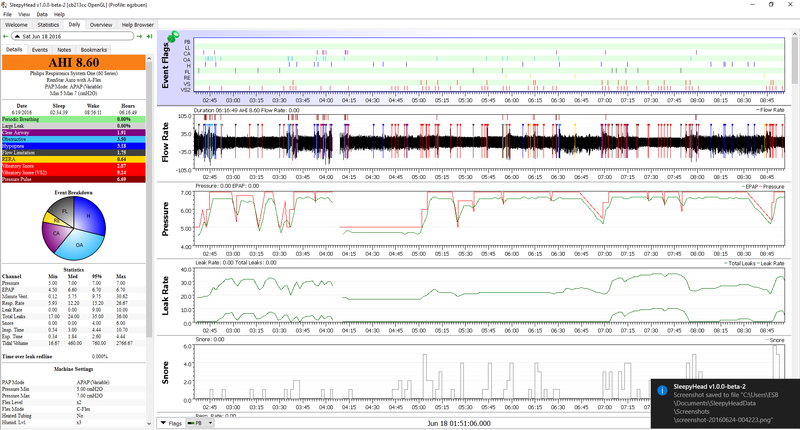Open the Flags dropdown at bottom
The image size is (800, 430).
coord(170,424)
